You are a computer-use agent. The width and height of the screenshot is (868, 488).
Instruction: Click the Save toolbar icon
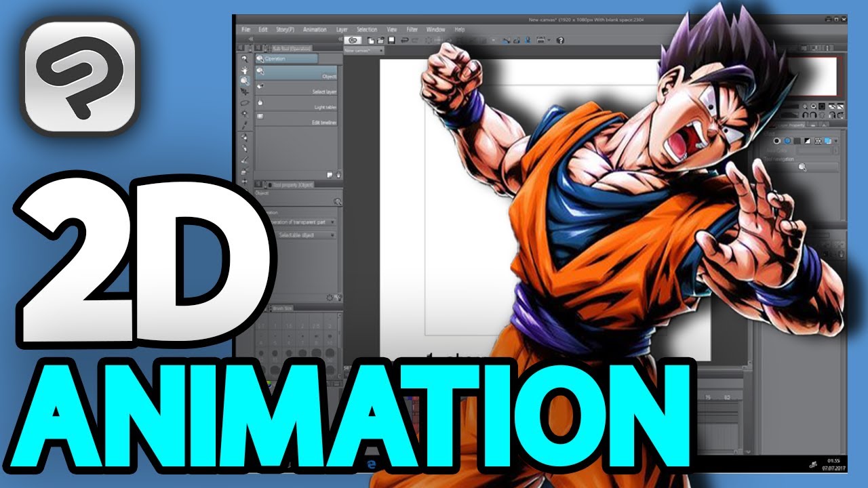(391, 40)
